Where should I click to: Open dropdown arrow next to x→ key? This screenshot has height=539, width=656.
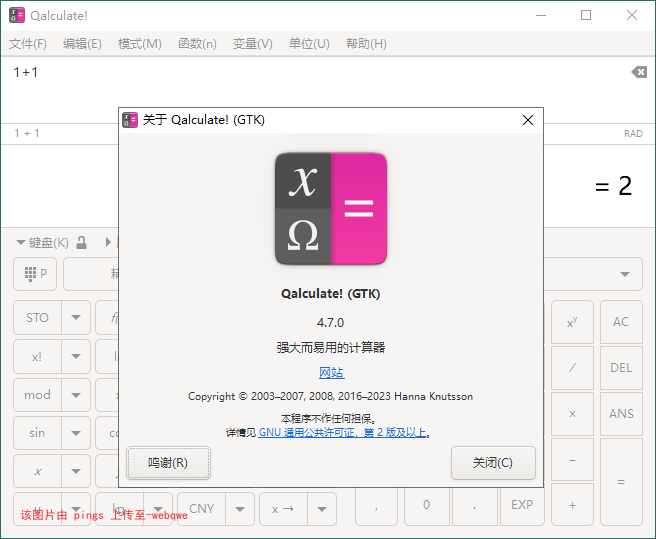coord(322,509)
